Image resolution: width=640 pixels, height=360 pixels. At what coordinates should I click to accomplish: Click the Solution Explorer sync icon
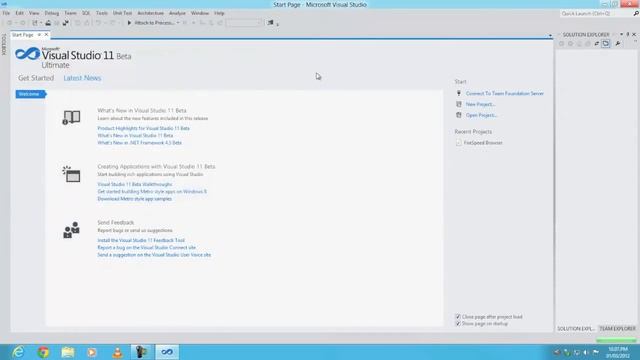coord(597,44)
